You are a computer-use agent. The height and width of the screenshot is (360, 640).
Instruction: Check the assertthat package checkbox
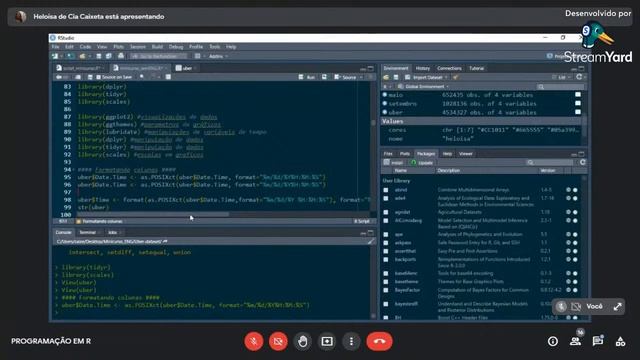(386, 251)
